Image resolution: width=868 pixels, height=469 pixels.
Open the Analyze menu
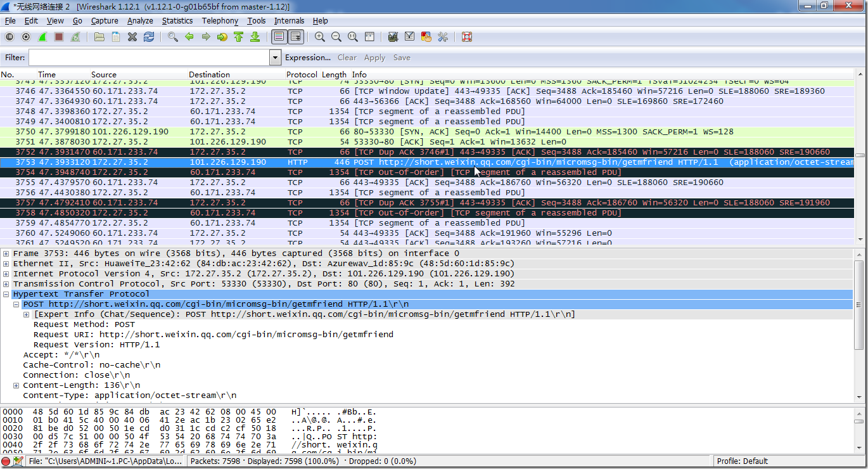[140, 21]
